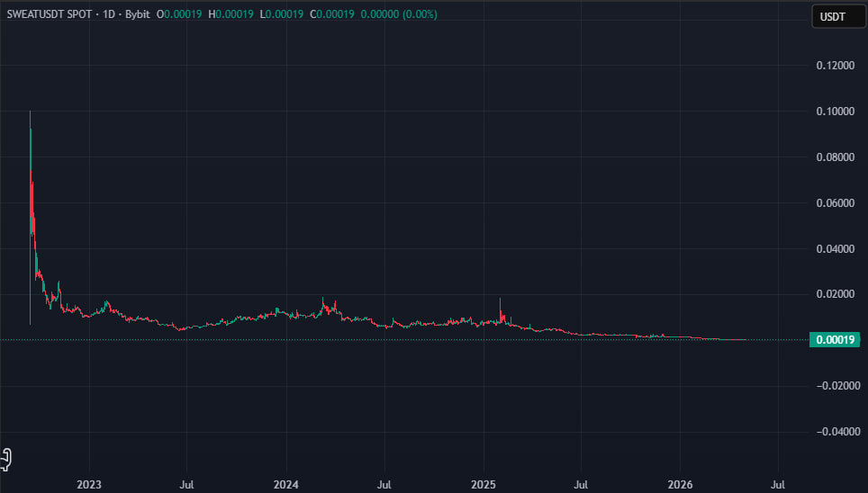Click the 2026 label on time axis
This screenshot has height=493, width=868.
(x=680, y=485)
